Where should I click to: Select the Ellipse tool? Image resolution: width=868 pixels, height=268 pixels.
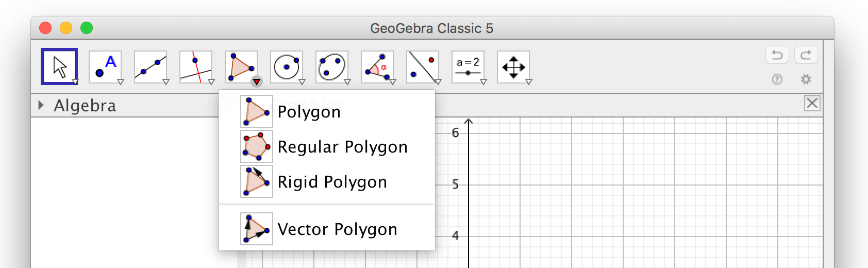332,66
